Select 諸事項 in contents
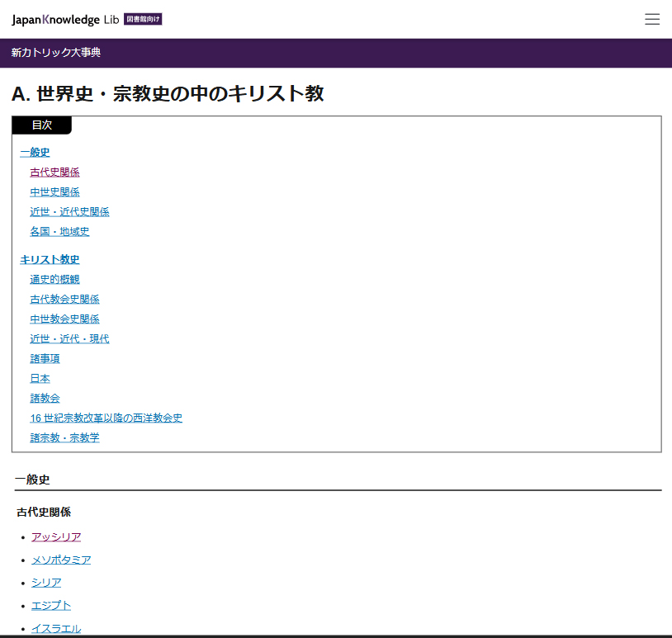The width and height of the screenshot is (672, 638). point(45,358)
